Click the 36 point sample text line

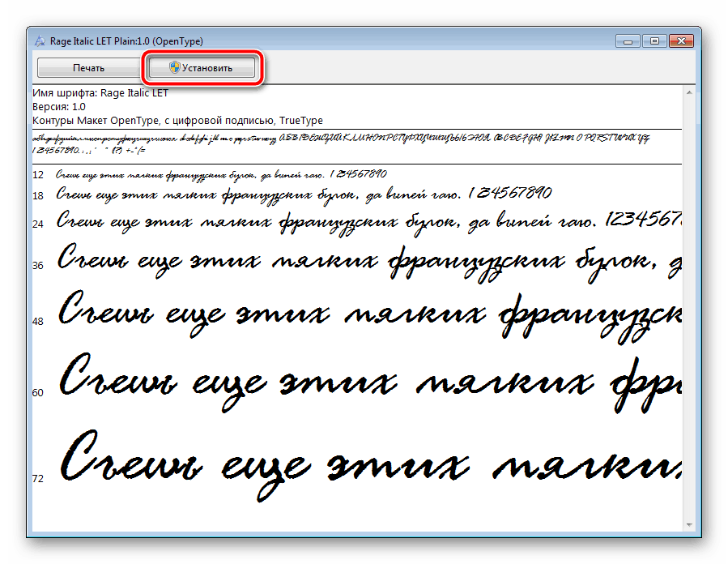pyautogui.click(x=364, y=261)
